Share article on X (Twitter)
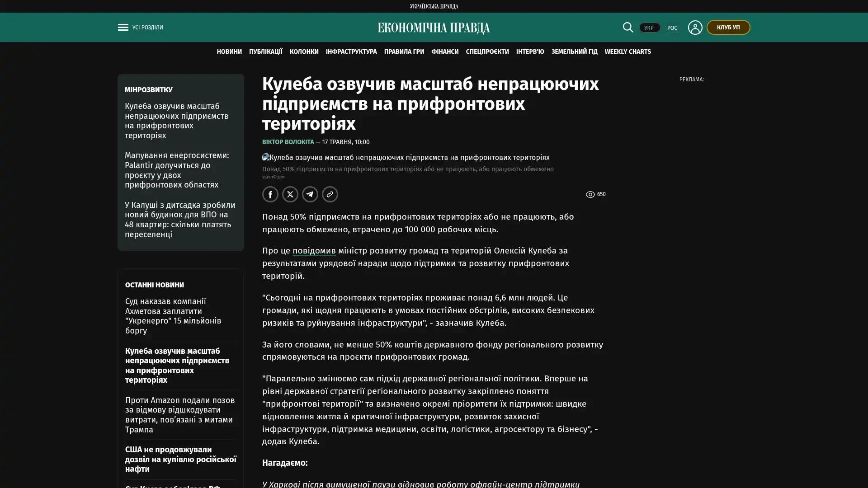 tap(290, 194)
